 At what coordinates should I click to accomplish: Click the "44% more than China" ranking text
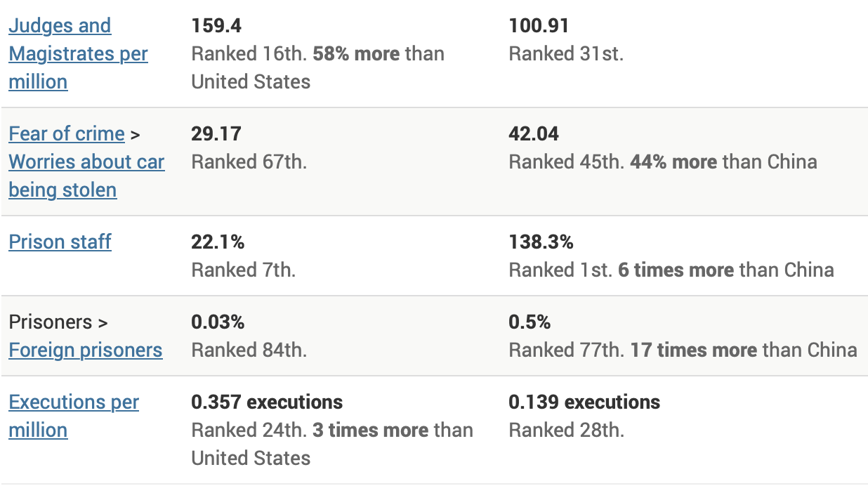(x=723, y=162)
